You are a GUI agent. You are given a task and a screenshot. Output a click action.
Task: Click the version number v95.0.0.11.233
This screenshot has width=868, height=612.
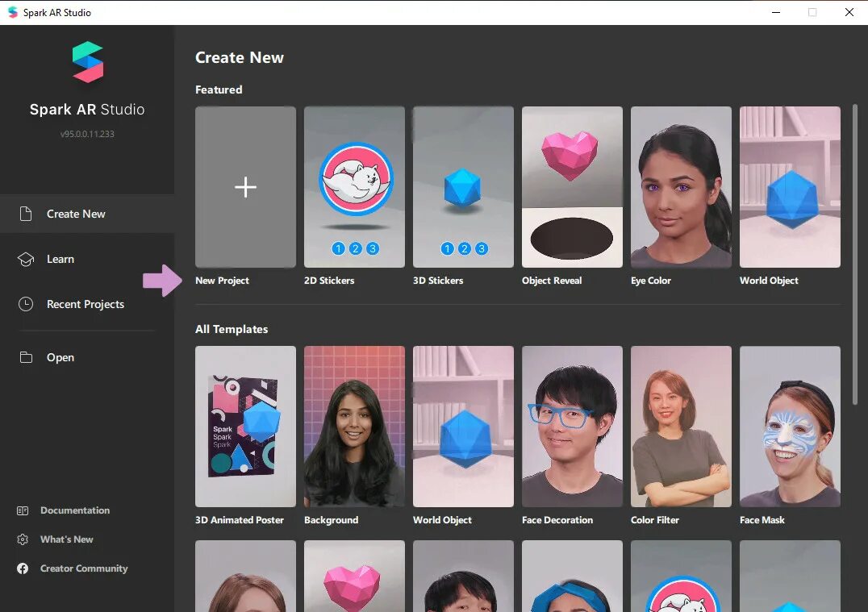(x=87, y=134)
